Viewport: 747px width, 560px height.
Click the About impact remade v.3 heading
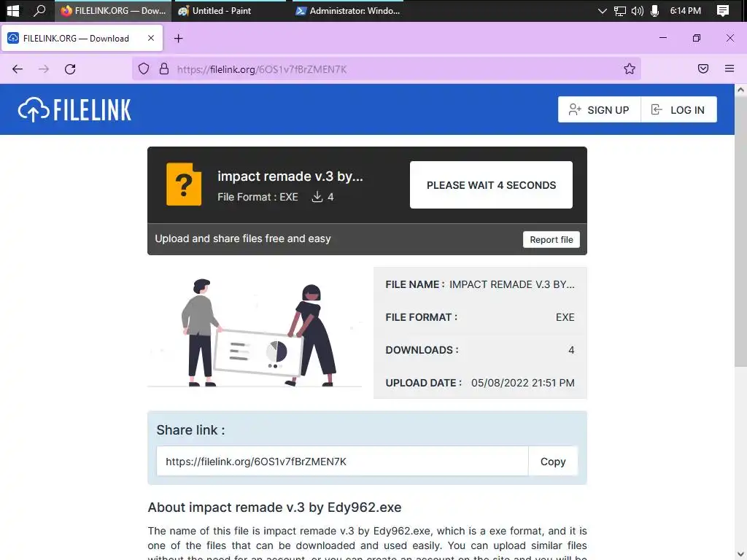(274, 507)
